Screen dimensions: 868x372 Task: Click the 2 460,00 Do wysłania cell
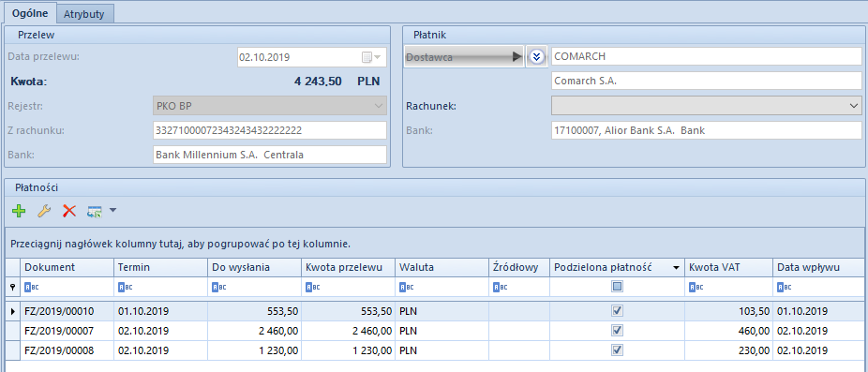click(255, 331)
